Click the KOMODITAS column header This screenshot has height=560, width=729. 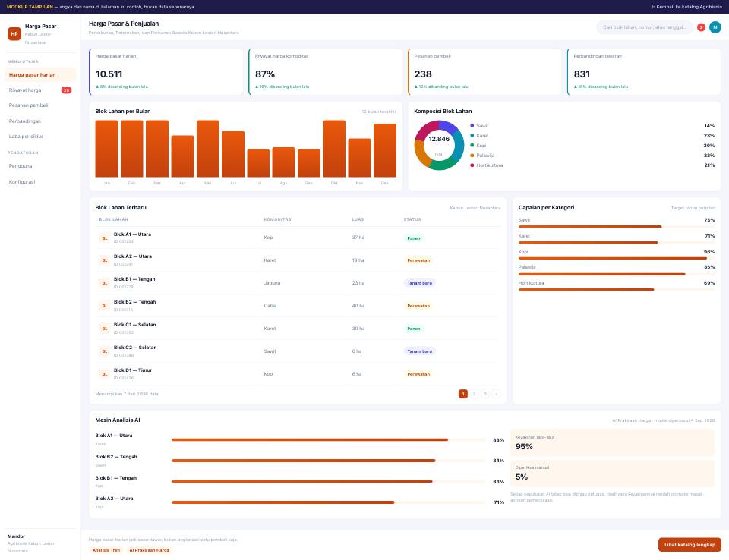(x=277, y=219)
